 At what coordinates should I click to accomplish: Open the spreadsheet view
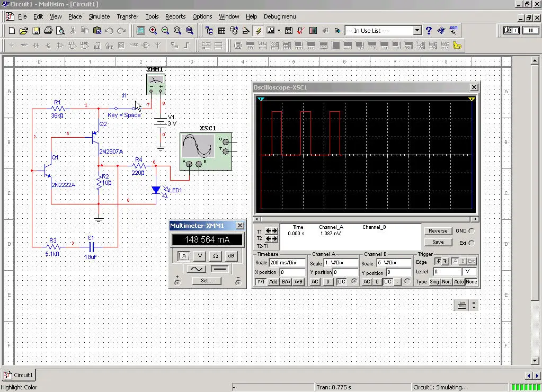[x=221, y=31]
